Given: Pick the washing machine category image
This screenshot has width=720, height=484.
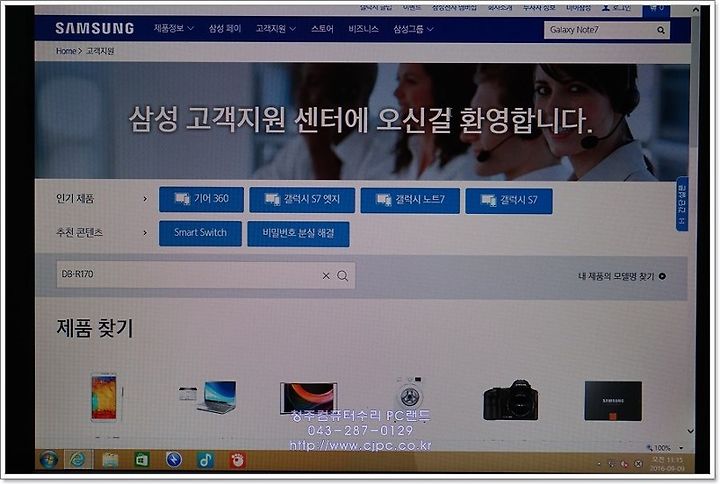Looking at the screenshot, I should [x=409, y=395].
